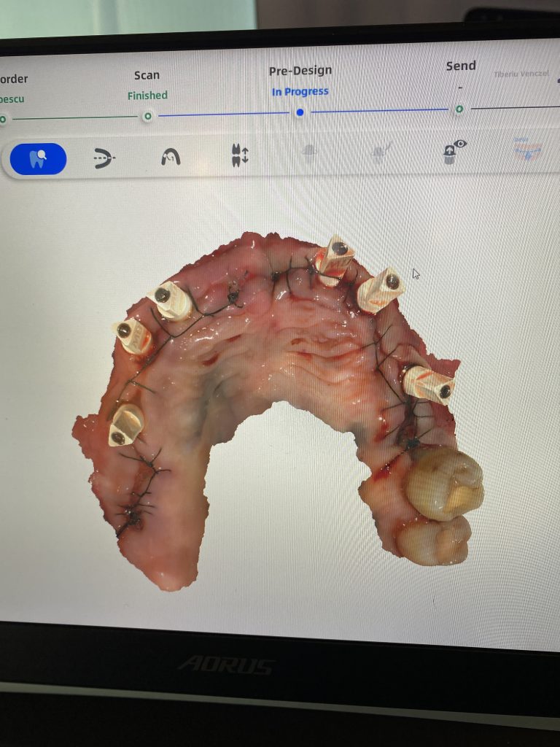Image resolution: width=560 pixels, height=747 pixels.
Task: Go to the Send step
Action: (461, 66)
